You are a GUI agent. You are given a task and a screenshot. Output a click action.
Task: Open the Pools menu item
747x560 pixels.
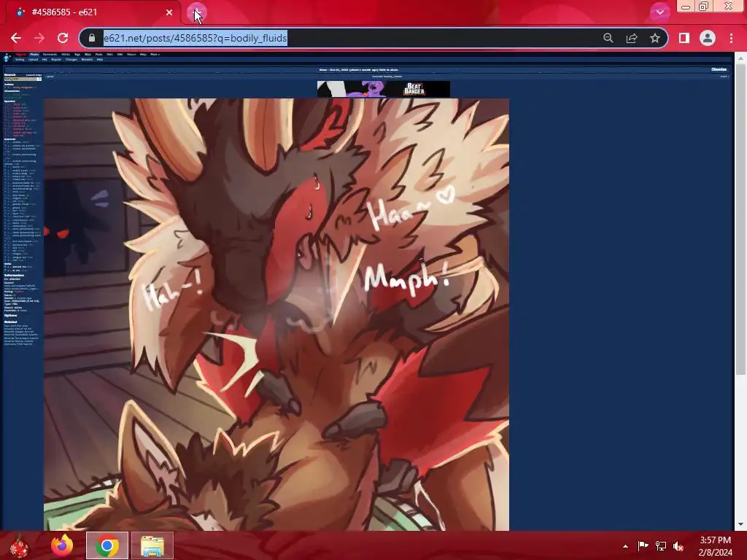coord(98,54)
